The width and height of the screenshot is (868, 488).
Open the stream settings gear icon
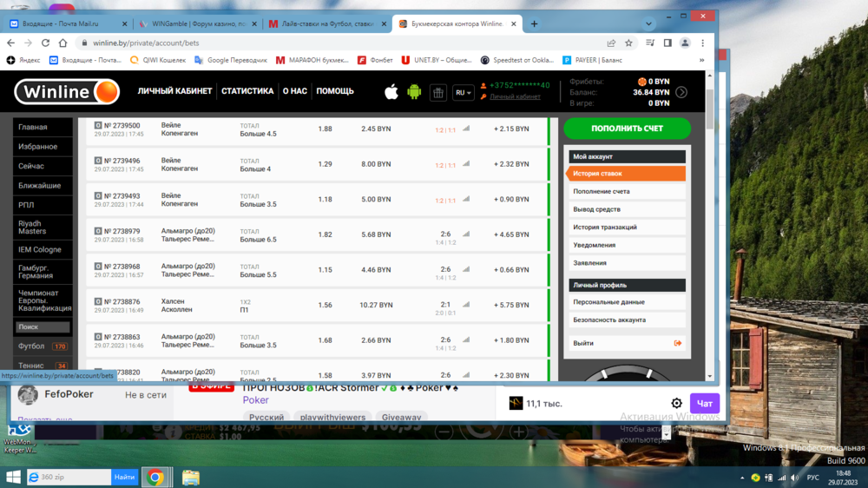(x=676, y=403)
